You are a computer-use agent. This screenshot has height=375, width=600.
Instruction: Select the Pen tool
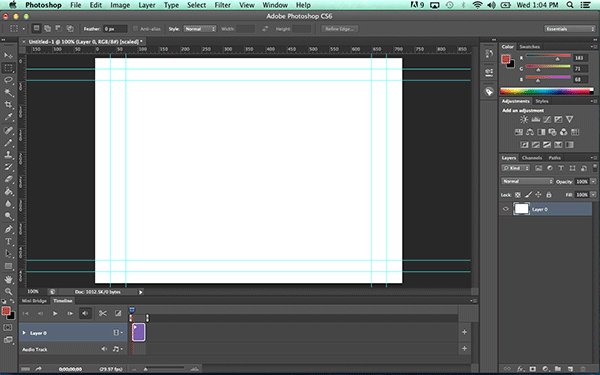click(x=8, y=229)
